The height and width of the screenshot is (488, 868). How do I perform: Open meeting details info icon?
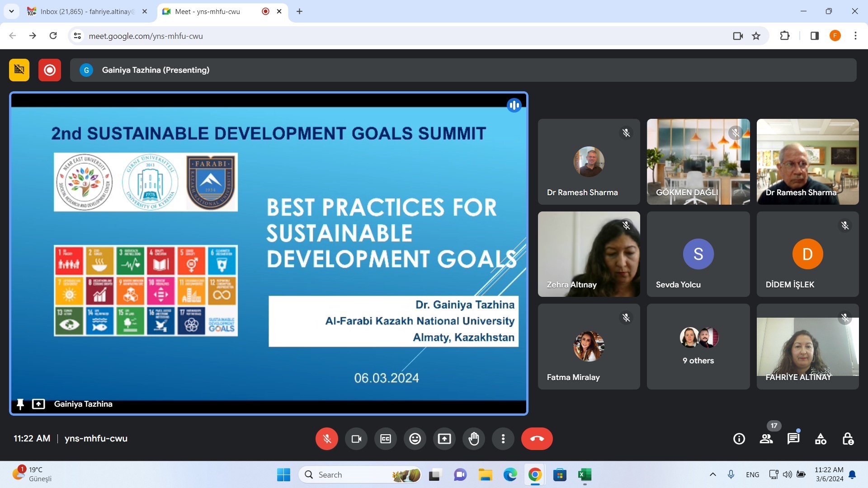coord(739,439)
